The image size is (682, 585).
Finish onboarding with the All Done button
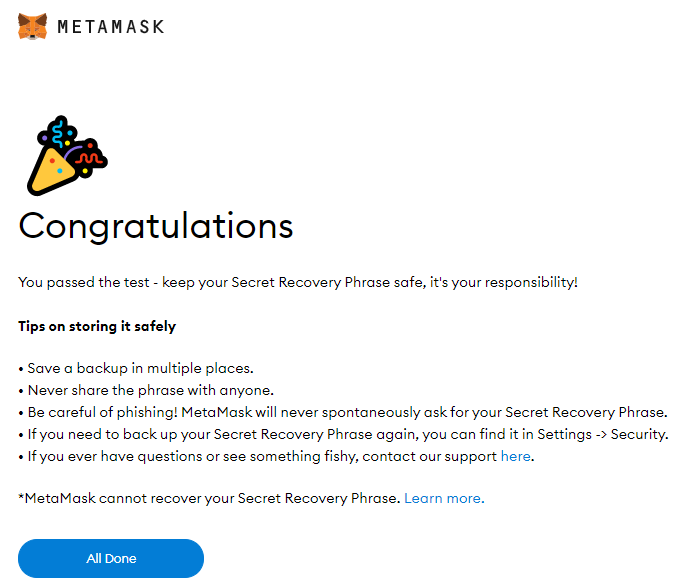point(111,558)
